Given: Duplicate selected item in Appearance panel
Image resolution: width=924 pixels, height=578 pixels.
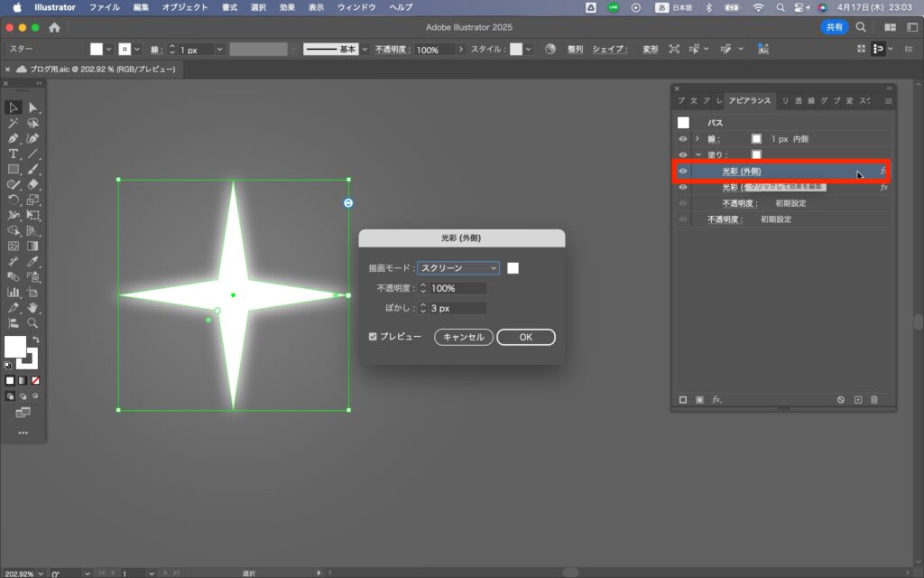Looking at the screenshot, I should click(858, 400).
